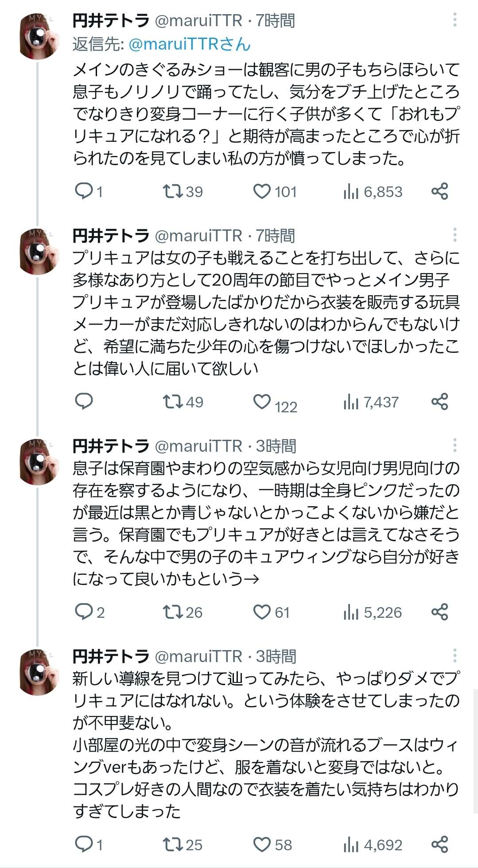The image size is (478, 868).
Task: Click the @maruiTTRさん reply-to link
Action: [x=189, y=44]
